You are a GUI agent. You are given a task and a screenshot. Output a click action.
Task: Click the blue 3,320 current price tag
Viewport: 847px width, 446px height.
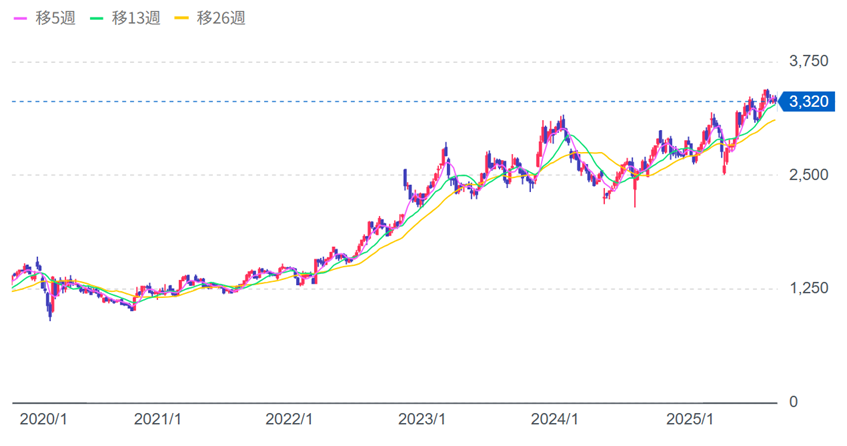click(x=808, y=102)
